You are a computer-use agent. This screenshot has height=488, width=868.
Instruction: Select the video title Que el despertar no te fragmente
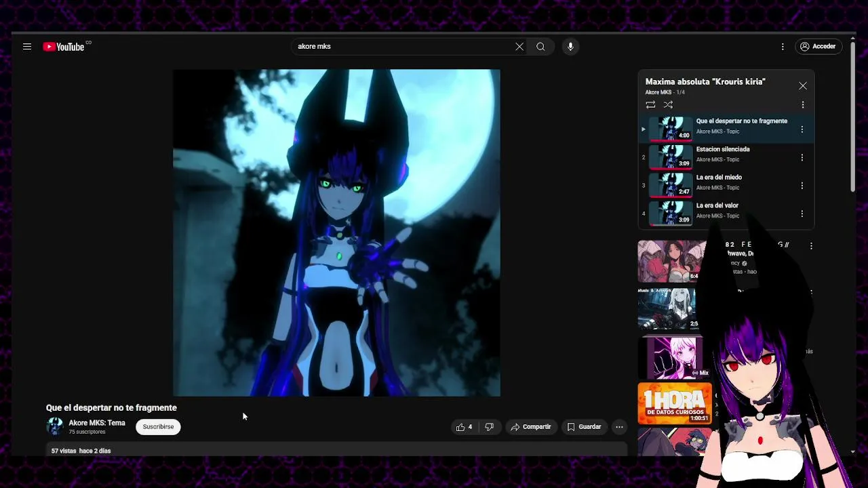111,408
